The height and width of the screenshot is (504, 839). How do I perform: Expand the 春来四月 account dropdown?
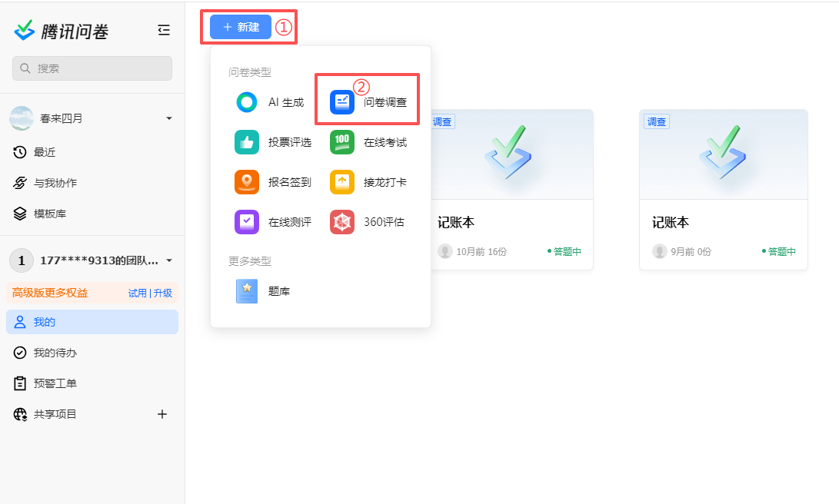coord(168,118)
